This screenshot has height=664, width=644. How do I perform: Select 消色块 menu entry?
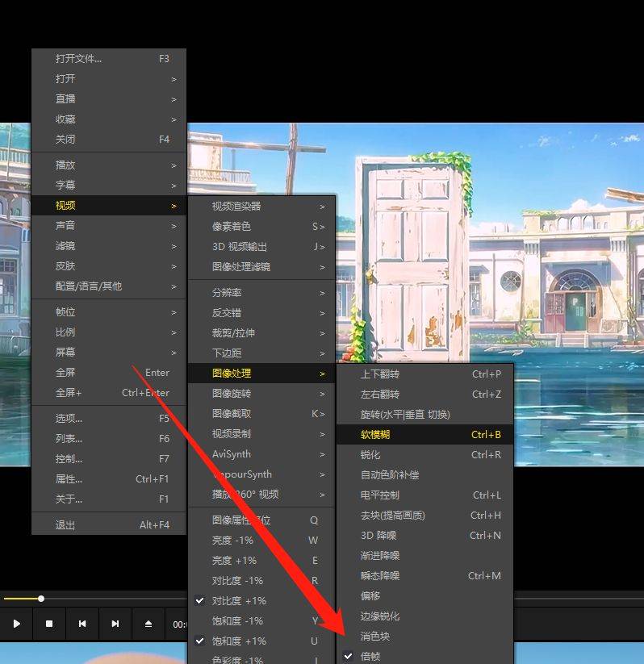tap(425, 636)
